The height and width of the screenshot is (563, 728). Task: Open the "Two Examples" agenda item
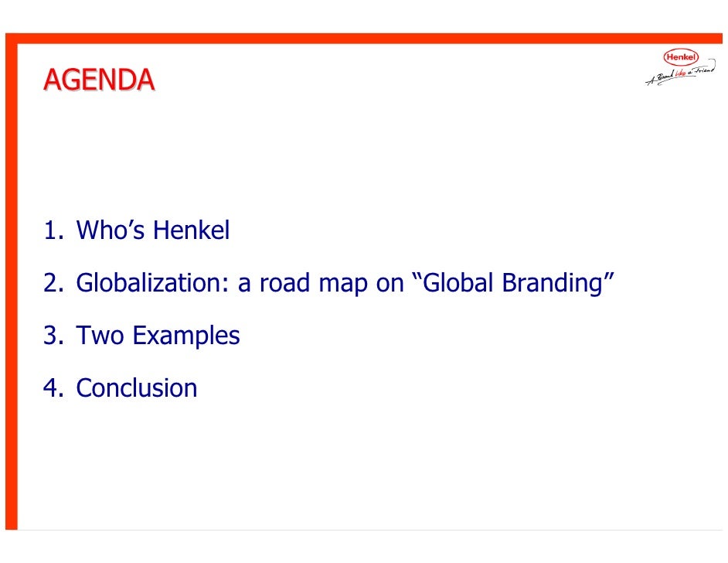pyautogui.click(x=158, y=336)
